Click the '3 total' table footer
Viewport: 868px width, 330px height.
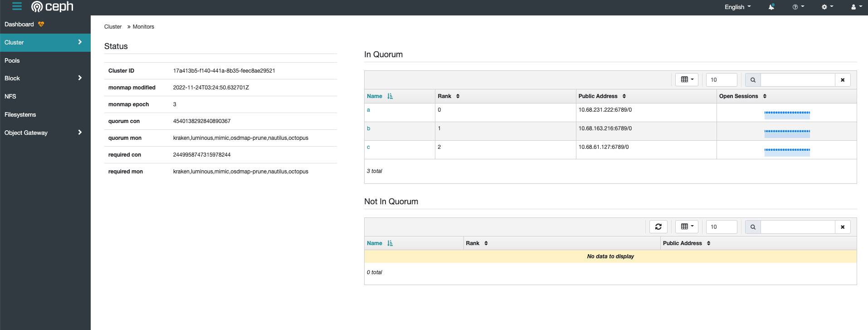tap(375, 171)
